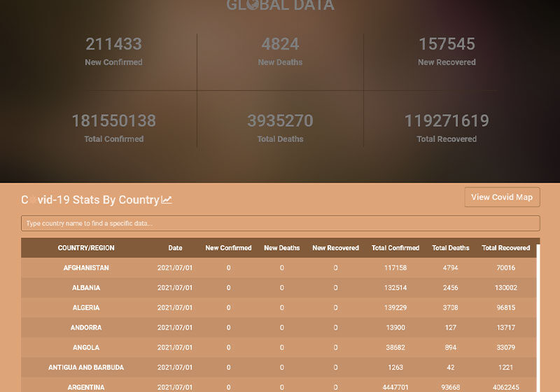Image resolution: width=560 pixels, height=392 pixels.
Task: Click the chart icon beside Stats By Country
Action: point(167,200)
